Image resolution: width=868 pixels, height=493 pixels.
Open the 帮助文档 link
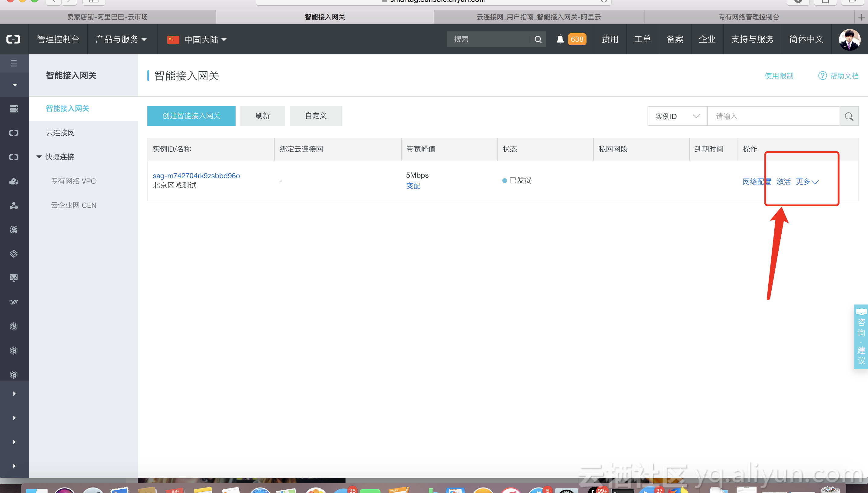click(x=844, y=76)
